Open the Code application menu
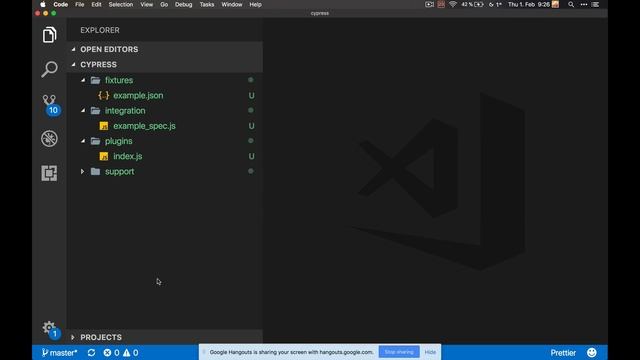The image size is (640, 360). [60, 4]
